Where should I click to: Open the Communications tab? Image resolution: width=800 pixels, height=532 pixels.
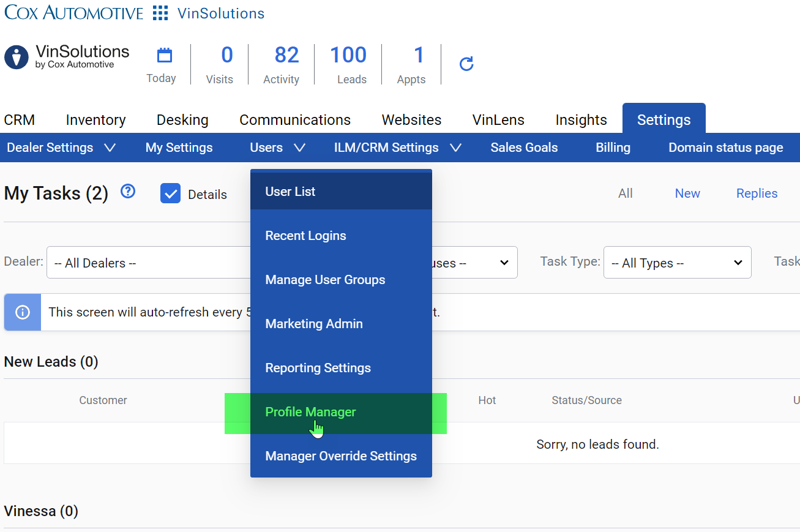point(295,120)
